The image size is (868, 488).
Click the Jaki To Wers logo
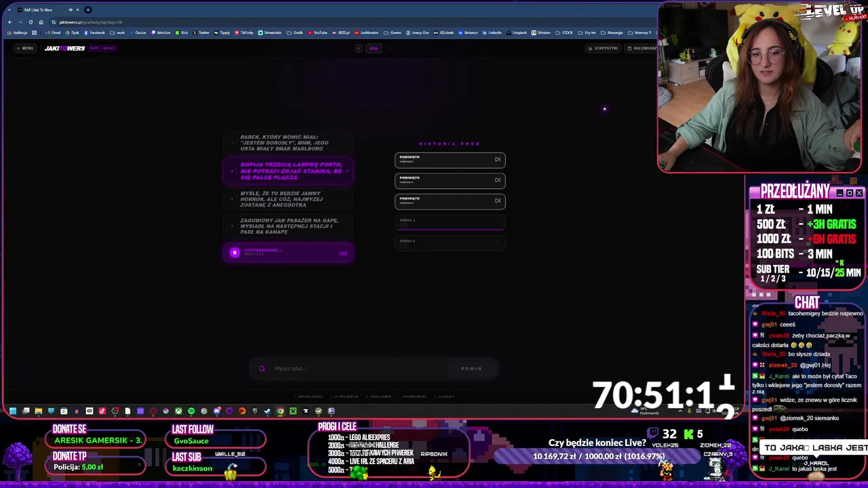tap(64, 48)
